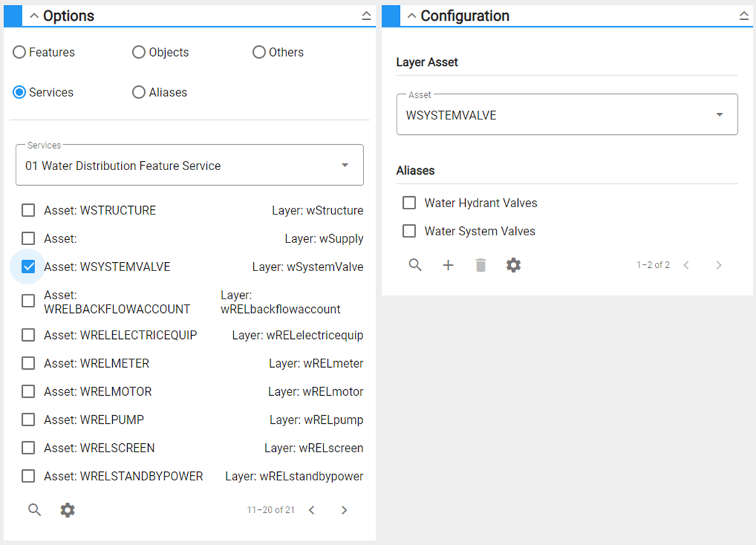This screenshot has width=756, height=545.
Task: Collapse the Options panel
Action: click(x=366, y=15)
